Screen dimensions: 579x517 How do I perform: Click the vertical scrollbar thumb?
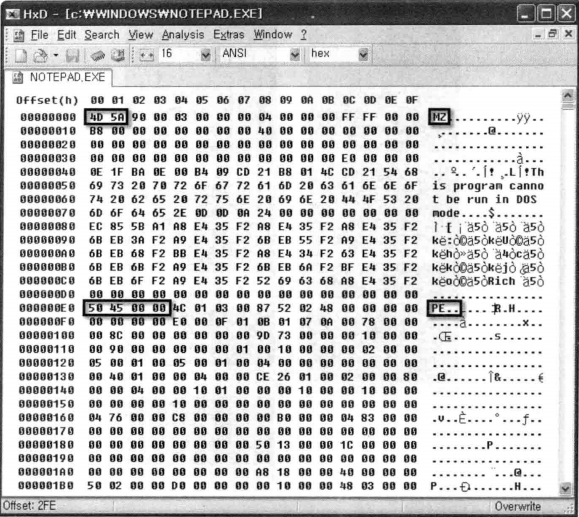567,107
